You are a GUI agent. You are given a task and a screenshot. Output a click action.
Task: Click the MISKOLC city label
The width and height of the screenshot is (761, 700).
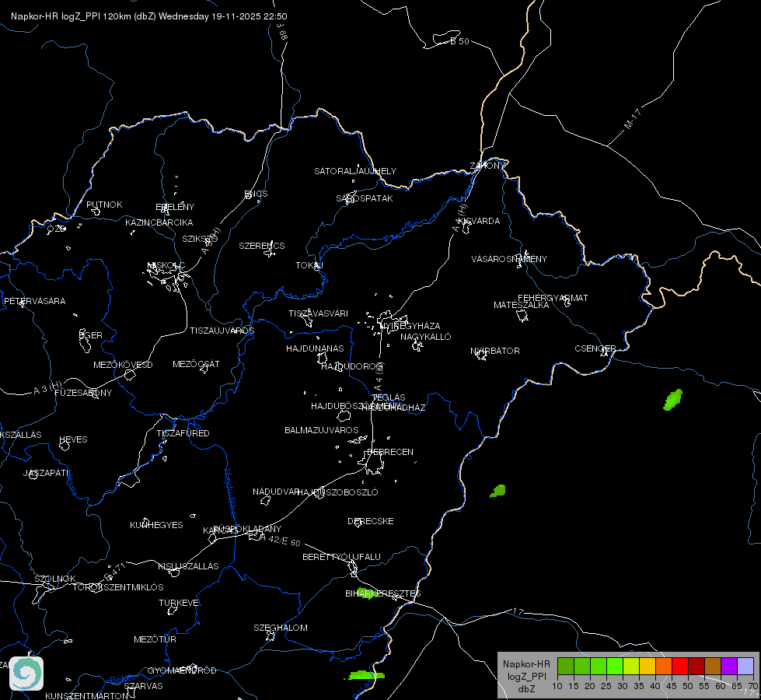click(x=166, y=265)
